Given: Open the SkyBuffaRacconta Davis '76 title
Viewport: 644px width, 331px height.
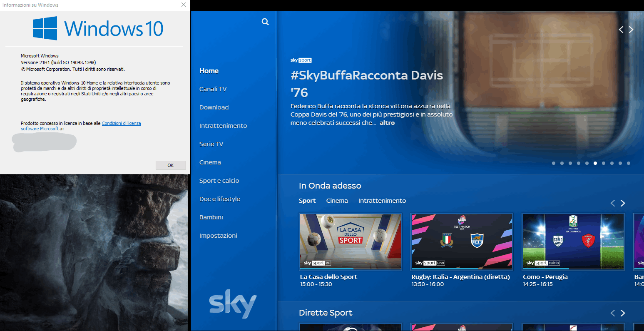Looking at the screenshot, I should coord(367,84).
